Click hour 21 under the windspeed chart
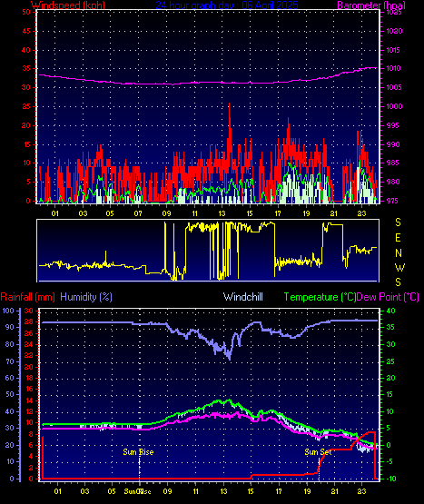The image size is (424, 504). pos(334,213)
